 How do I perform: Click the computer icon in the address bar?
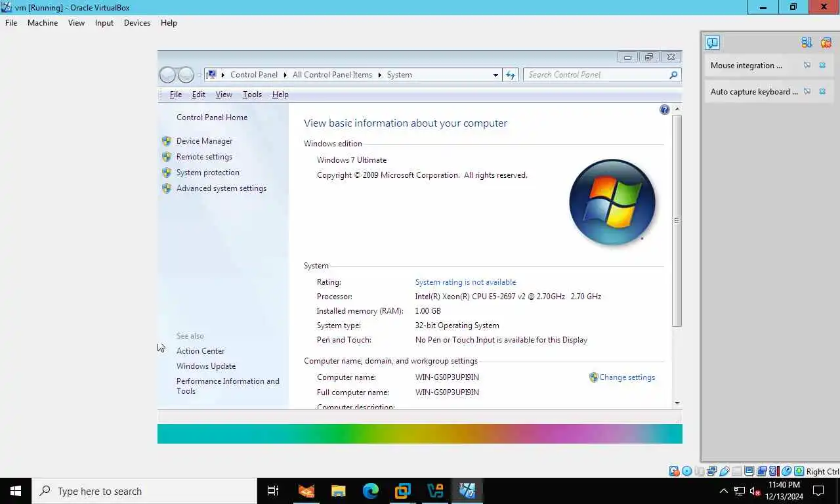pyautogui.click(x=212, y=75)
